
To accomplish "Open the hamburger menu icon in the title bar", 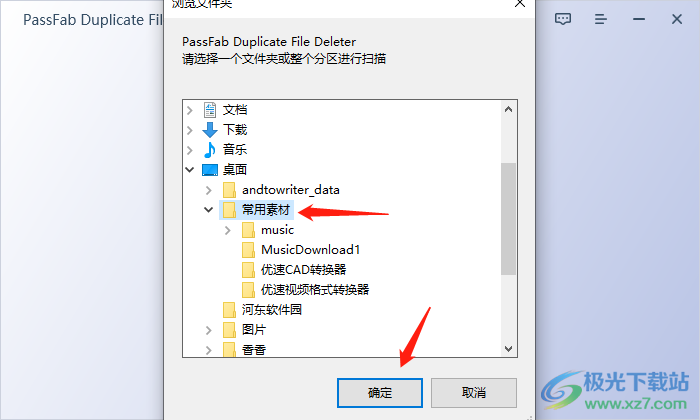I will click(x=600, y=19).
